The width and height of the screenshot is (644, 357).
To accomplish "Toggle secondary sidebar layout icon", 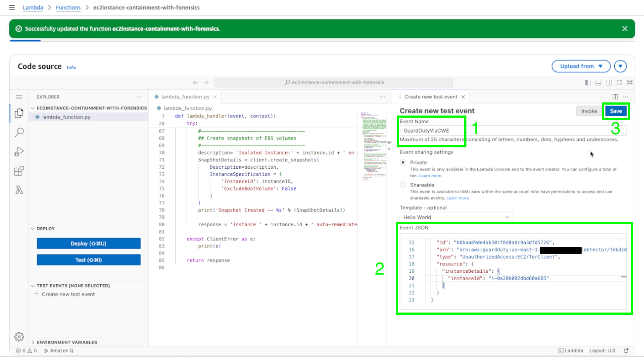I will click(609, 82).
